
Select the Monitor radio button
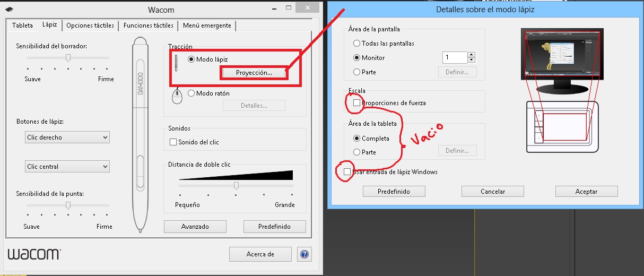coord(356,57)
